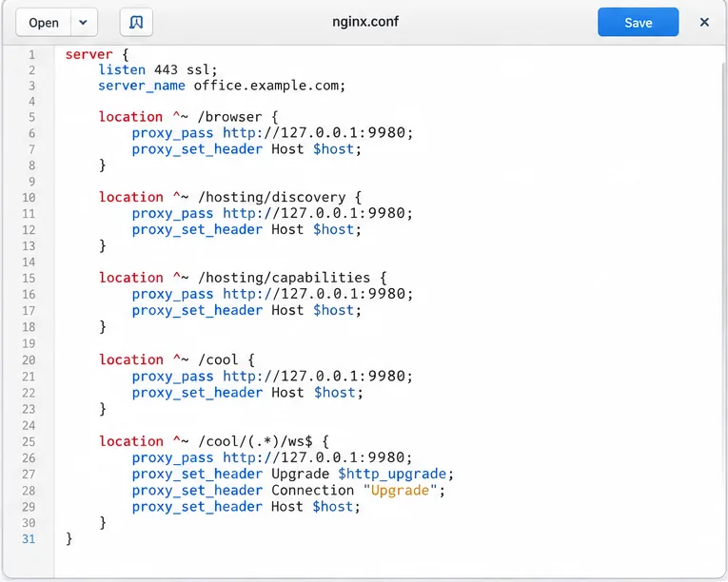Image resolution: width=728 pixels, height=582 pixels.
Task: Click '/cool/(.*)/ws$' location line
Action: pyautogui.click(x=214, y=441)
